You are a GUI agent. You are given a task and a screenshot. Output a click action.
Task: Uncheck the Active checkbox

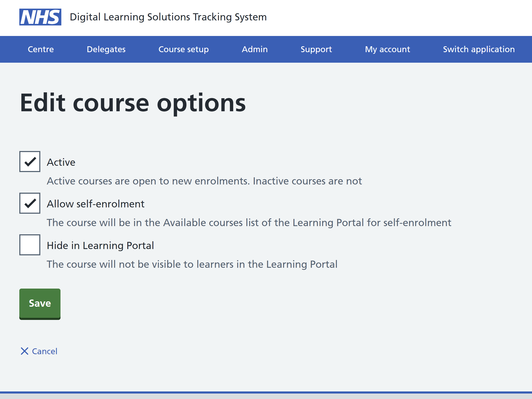click(x=30, y=162)
